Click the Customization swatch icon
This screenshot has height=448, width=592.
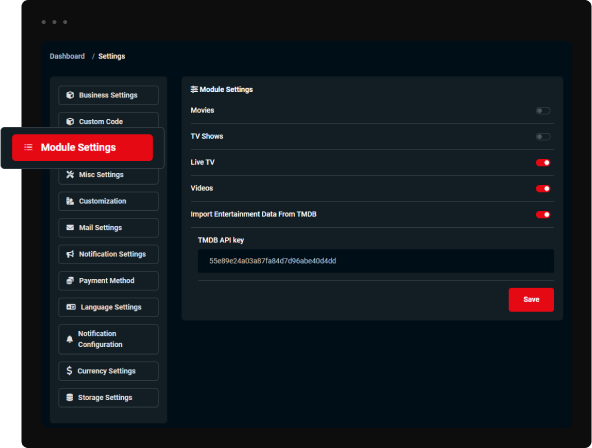pos(70,201)
